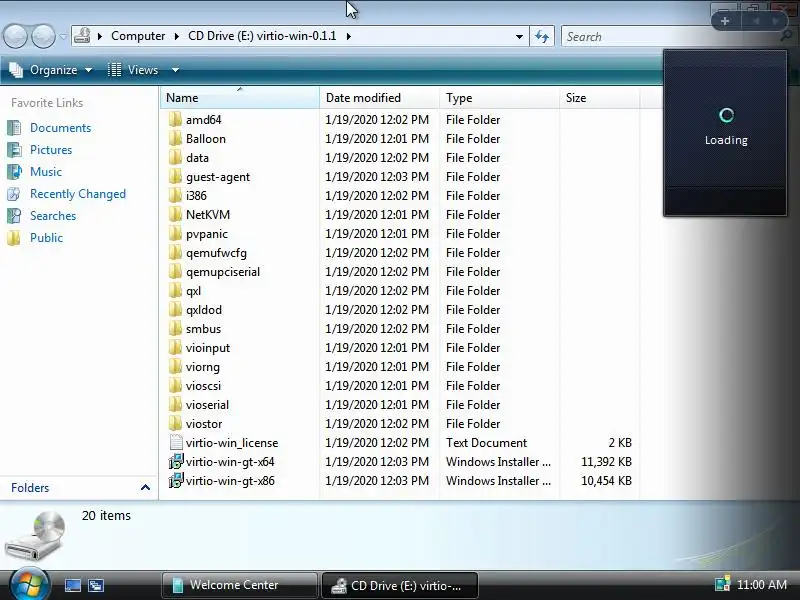The width and height of the screenshot is (800, 600).
Task: Select the smbus folder icon
Action: (175, 329)
